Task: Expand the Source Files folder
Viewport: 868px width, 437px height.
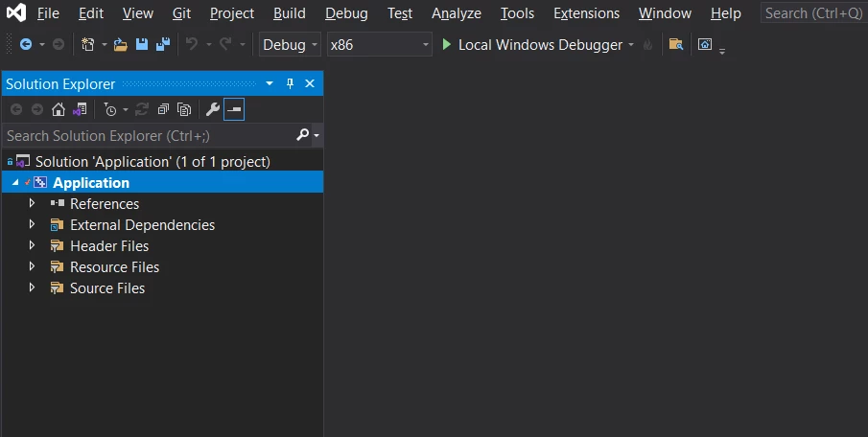Action: click(x=32, y=287)
